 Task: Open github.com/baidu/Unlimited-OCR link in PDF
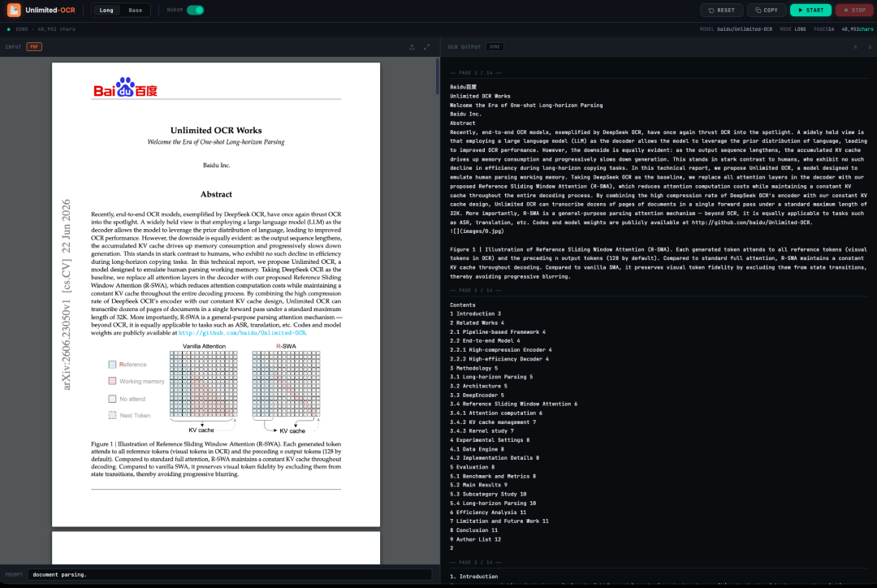point(242,333)
